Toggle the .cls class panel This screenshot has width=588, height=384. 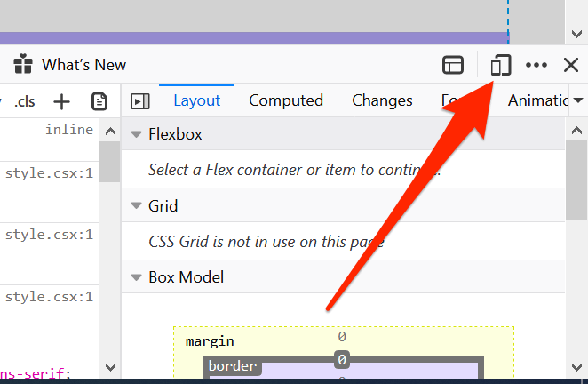tap(24, 101)
